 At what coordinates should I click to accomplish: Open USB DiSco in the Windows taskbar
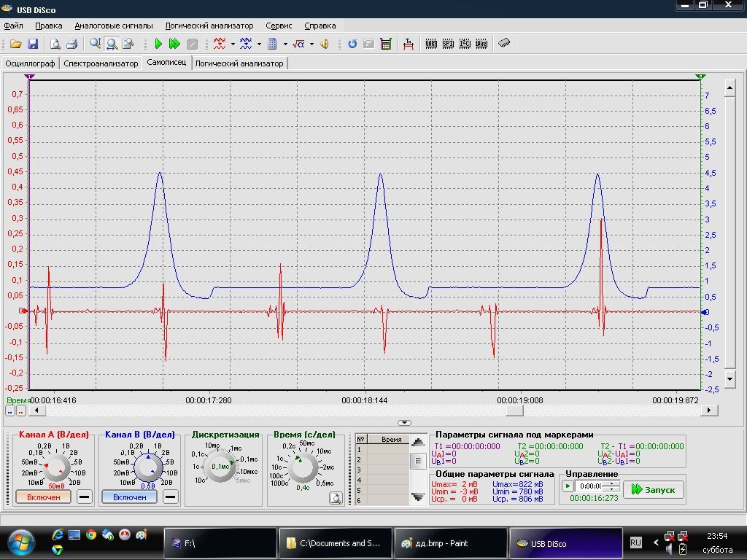pos(566,543)
